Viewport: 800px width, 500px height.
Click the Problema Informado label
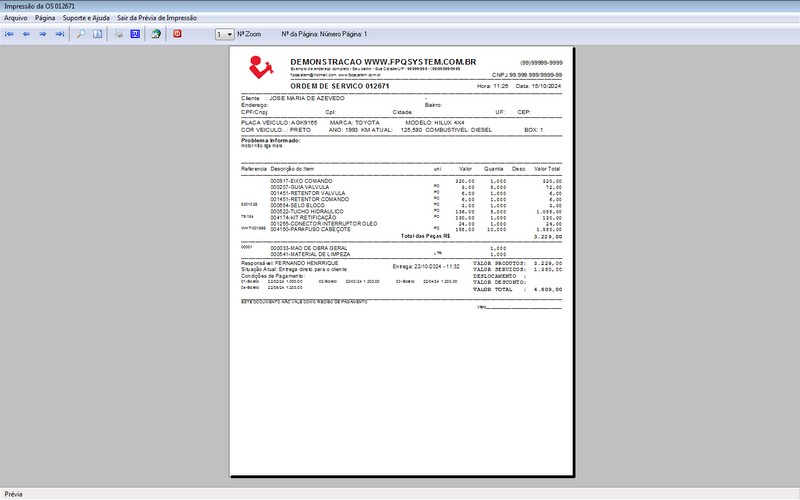(x=270, y=140)
